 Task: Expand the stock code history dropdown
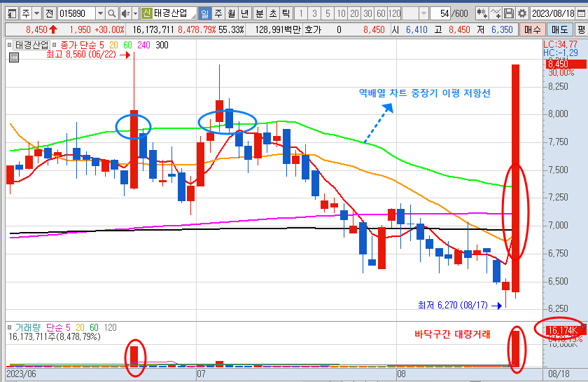tap(100, 14)
